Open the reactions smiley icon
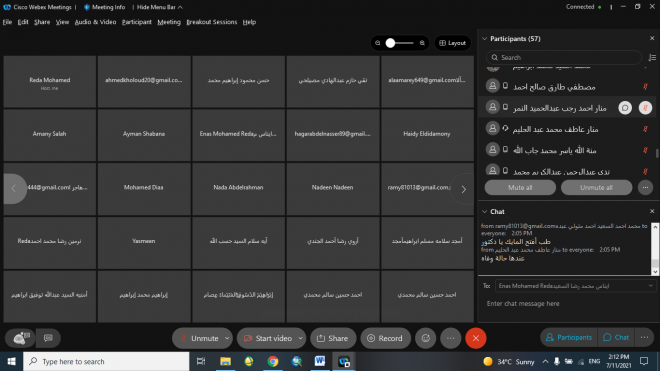Screen dimensions: 660x371 pyautogui.click(x=426, y=338)
